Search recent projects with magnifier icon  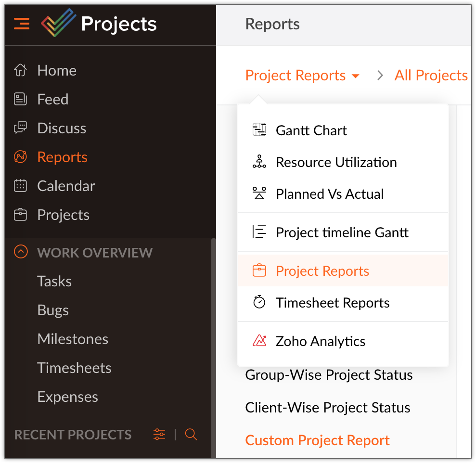click(191, 435)
